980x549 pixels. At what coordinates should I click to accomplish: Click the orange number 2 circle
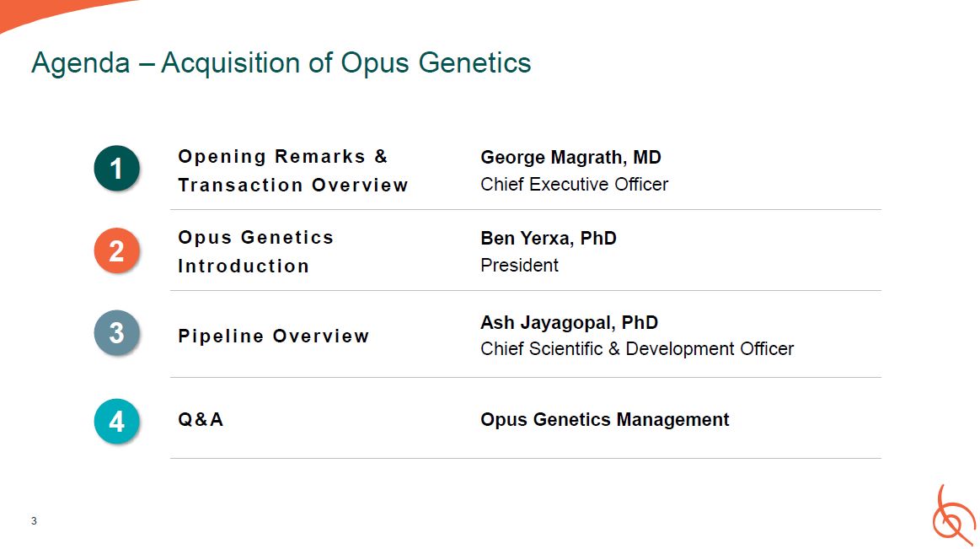click(116, 250)
